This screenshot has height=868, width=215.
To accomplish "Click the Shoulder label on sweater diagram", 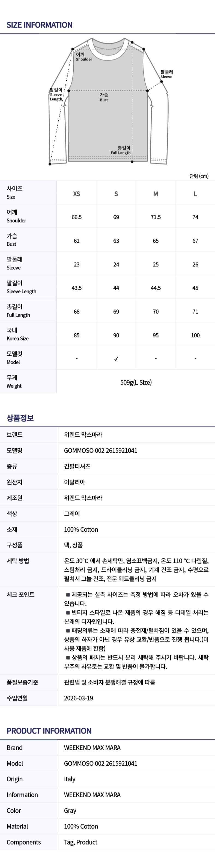I will coord(83,57).
